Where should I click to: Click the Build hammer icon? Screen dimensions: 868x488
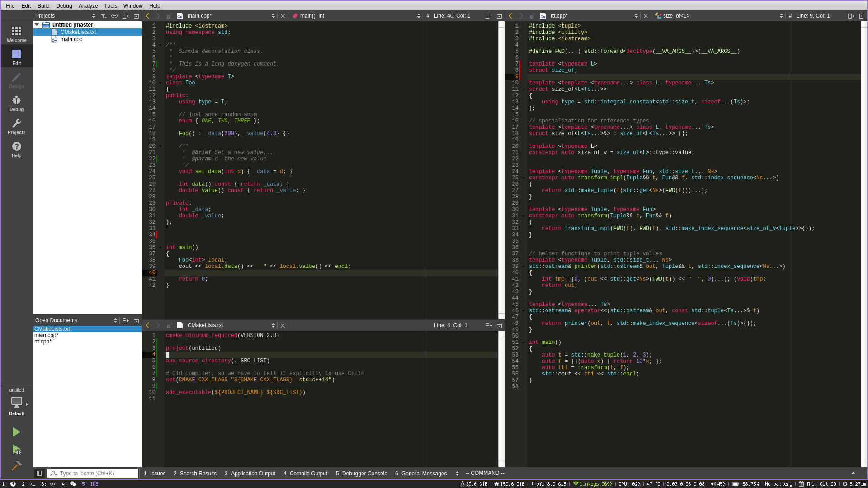pos(16,466)
